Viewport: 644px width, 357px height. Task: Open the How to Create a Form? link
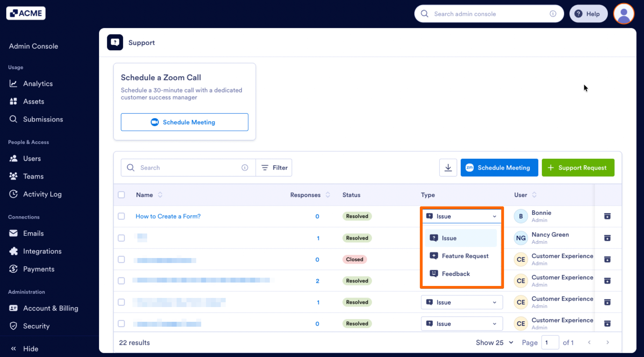click(168, 216)
